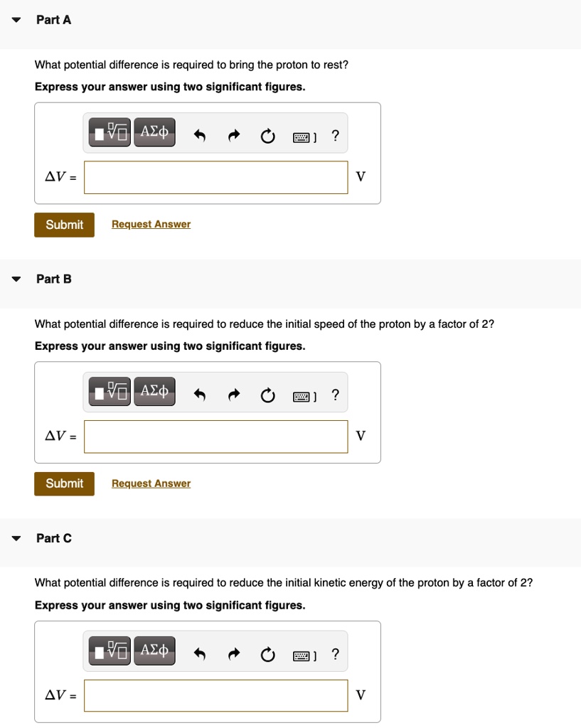Open the math templates icon in Part B
Viewport: 581px width, 728px height.
(108, 391)
